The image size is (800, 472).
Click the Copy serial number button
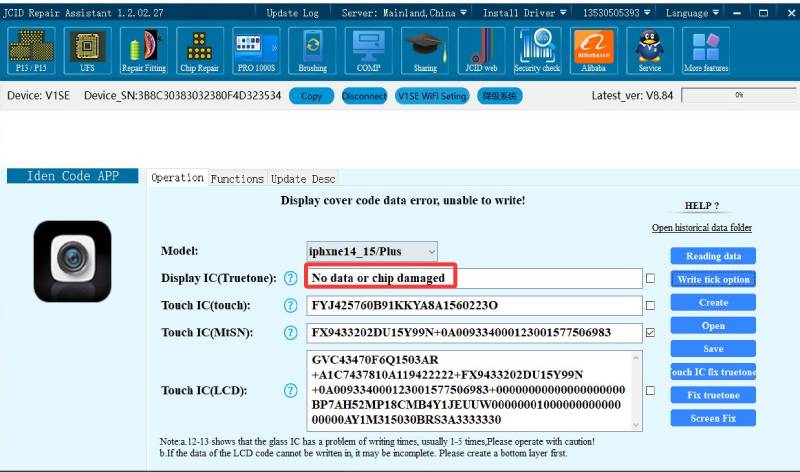tap(311, 96)
